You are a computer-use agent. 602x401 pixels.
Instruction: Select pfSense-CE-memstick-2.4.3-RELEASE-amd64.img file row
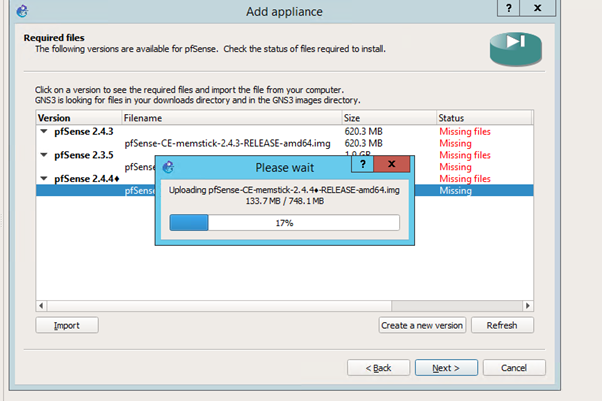pyautogui.click(x=284, y=143)
